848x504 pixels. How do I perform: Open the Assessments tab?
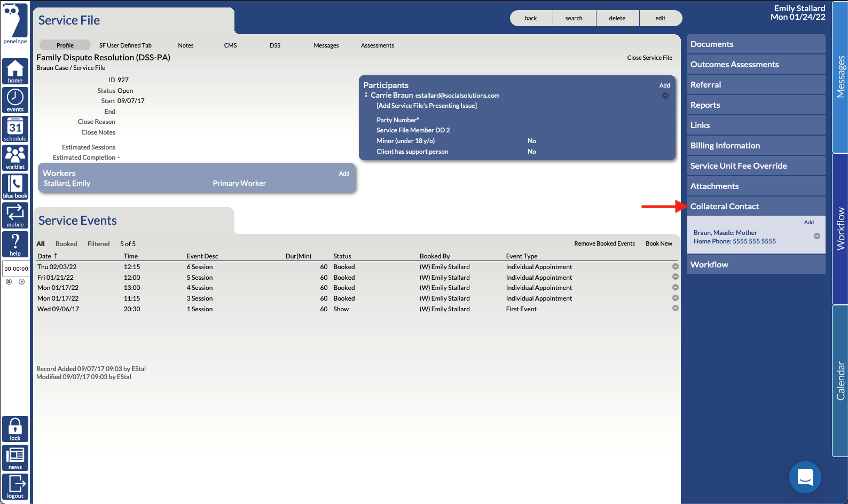[378, 45]
